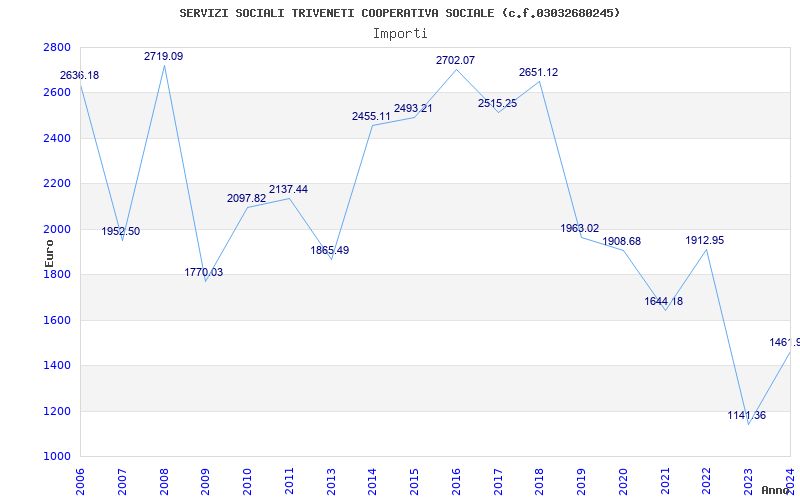Select year 2007 on x-axis
Image resolution: width=800 pixels, height=500 pixels.
(x=122, y=482)
